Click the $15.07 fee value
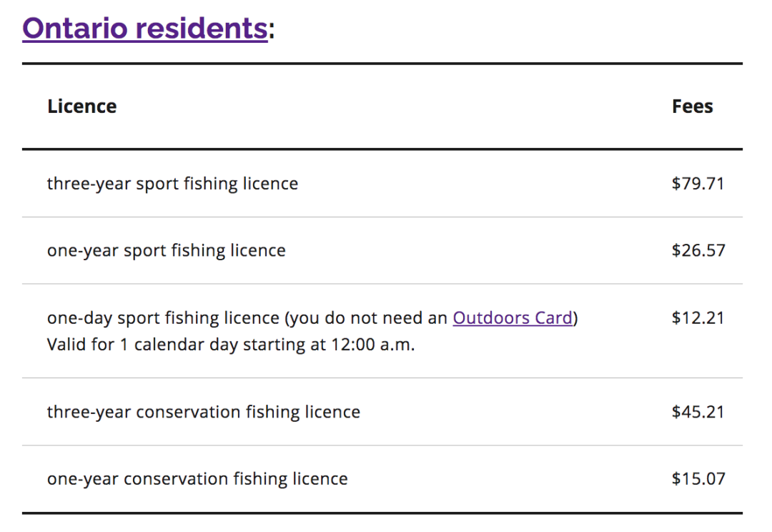This screenshot has width=772, height=532. 698,479
